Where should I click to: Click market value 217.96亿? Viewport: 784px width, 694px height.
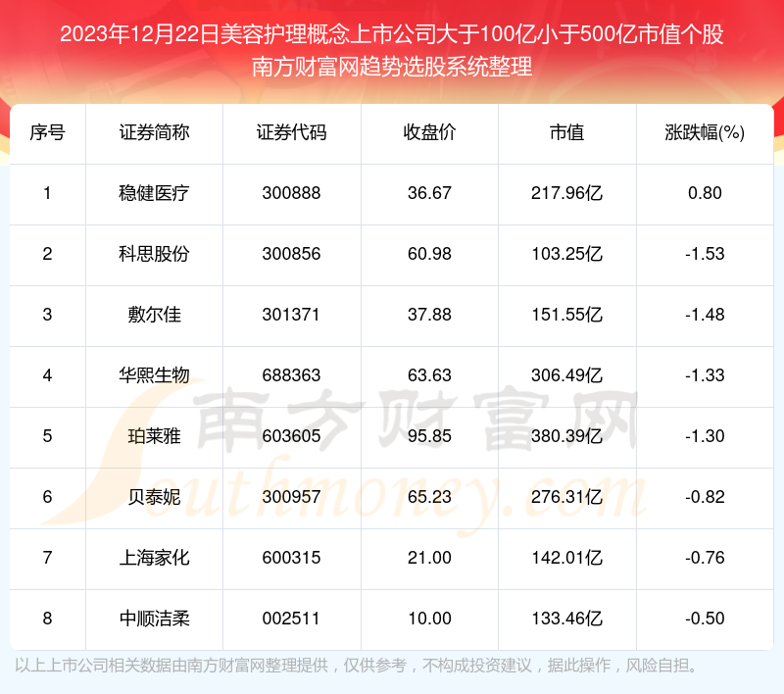click(x=567, y=193)
